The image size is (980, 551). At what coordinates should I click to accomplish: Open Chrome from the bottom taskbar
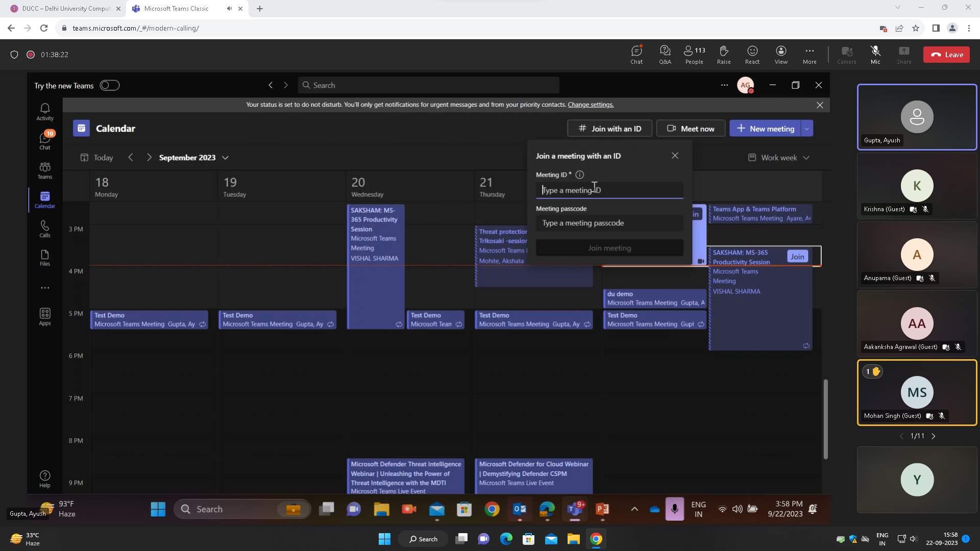[596, 539]
